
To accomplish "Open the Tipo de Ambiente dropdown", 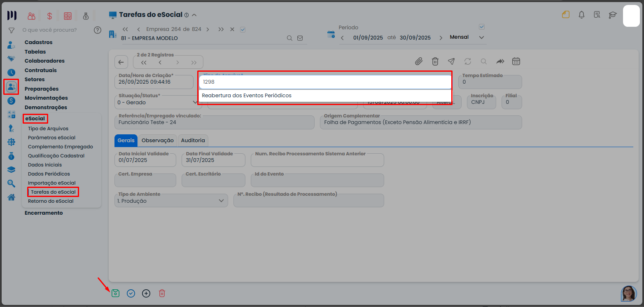I will (x=222, y=201).
